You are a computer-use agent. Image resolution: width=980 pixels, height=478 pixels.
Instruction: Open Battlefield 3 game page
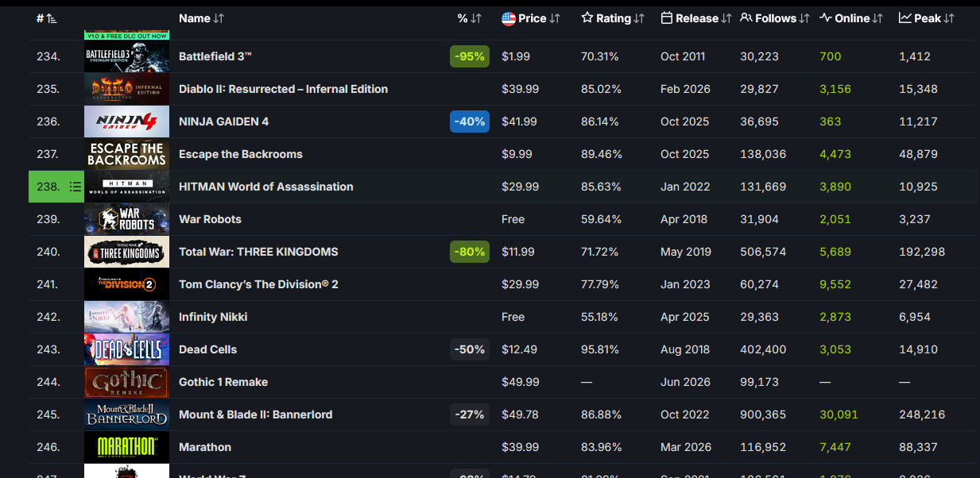[x=215, y=56]
